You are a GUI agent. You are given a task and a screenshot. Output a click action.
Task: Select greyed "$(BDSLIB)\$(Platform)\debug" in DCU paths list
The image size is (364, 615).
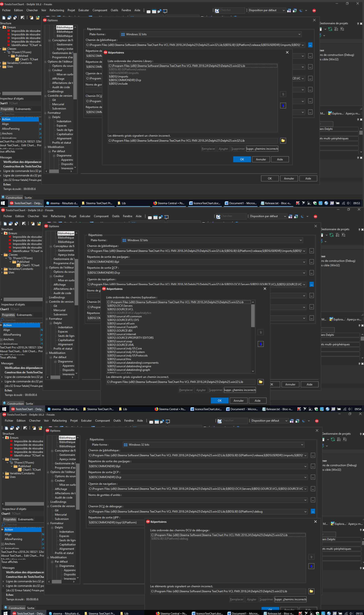[169, 539]
